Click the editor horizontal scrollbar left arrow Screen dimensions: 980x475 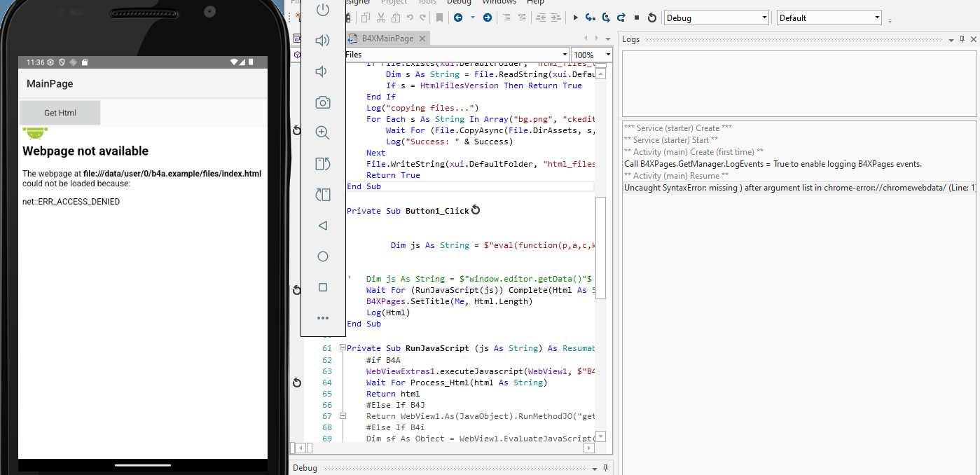pos(301,448)
